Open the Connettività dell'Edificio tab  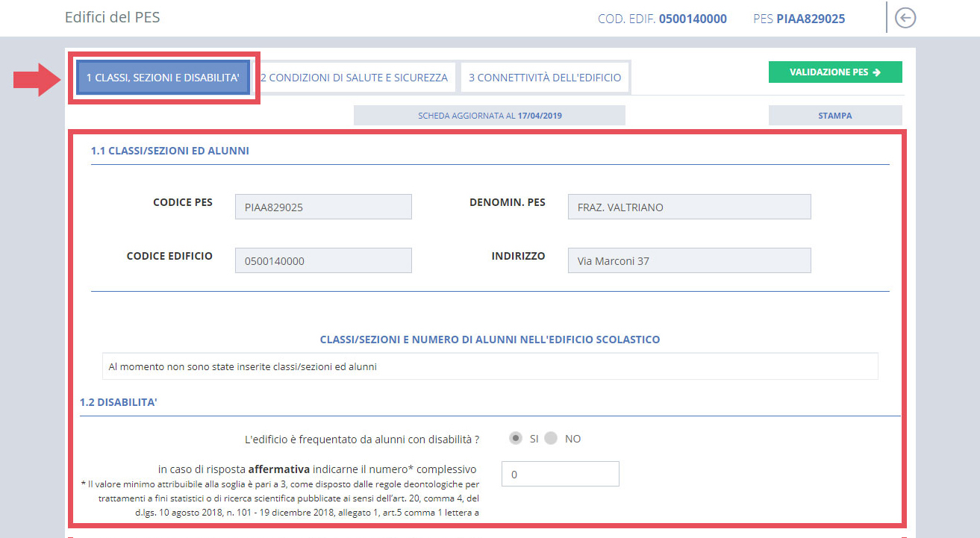tap(545, 78)
